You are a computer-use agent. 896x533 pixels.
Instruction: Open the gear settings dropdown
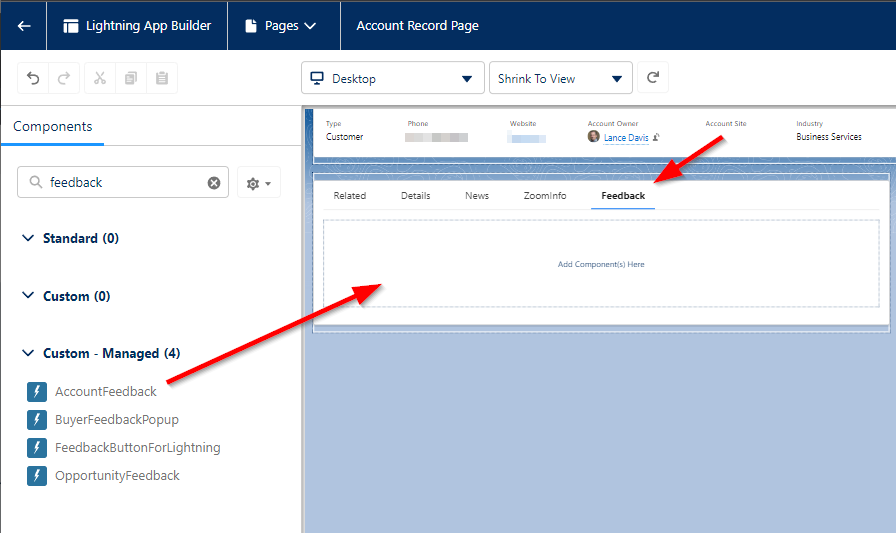[259, 183]
